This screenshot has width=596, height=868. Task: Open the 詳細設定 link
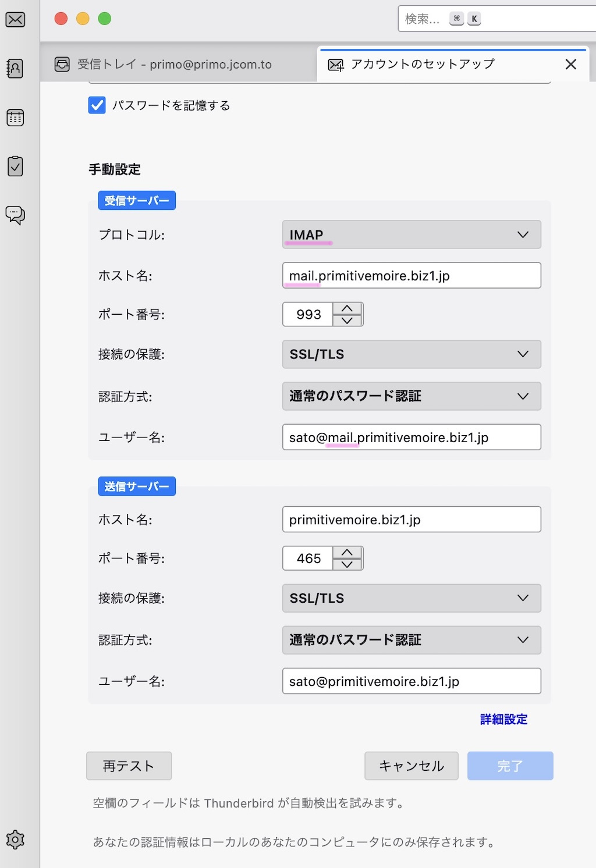pyautogui.click(x=503, y=720)
